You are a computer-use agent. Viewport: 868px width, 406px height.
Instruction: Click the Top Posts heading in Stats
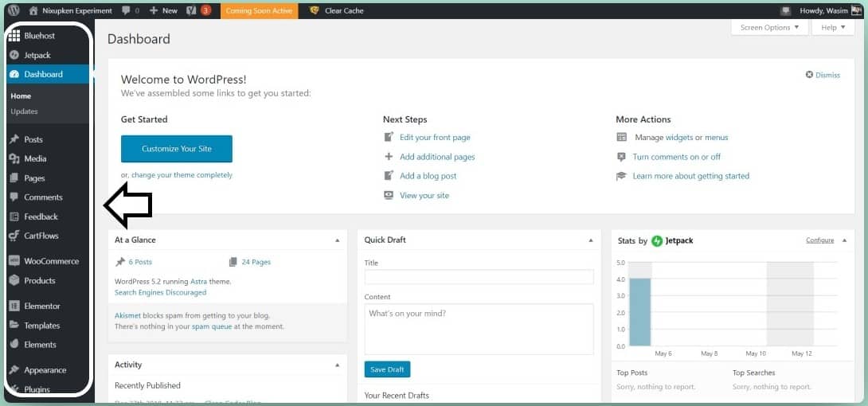(x=632, y=373)
